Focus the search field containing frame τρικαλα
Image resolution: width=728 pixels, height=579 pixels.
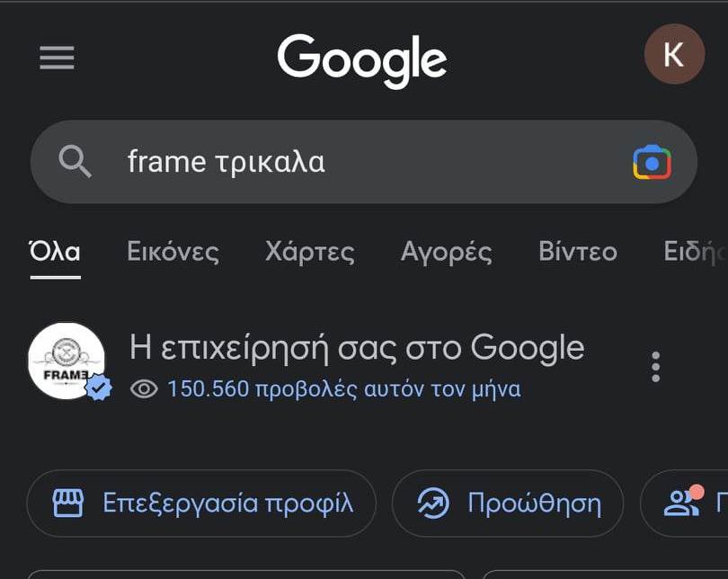360,163
